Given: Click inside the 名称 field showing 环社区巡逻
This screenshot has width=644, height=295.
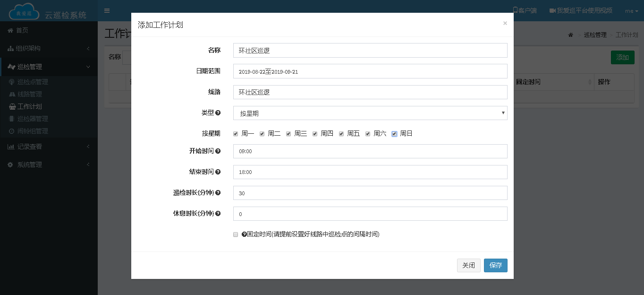Looking at the screenshot, I should coord(370,50).
